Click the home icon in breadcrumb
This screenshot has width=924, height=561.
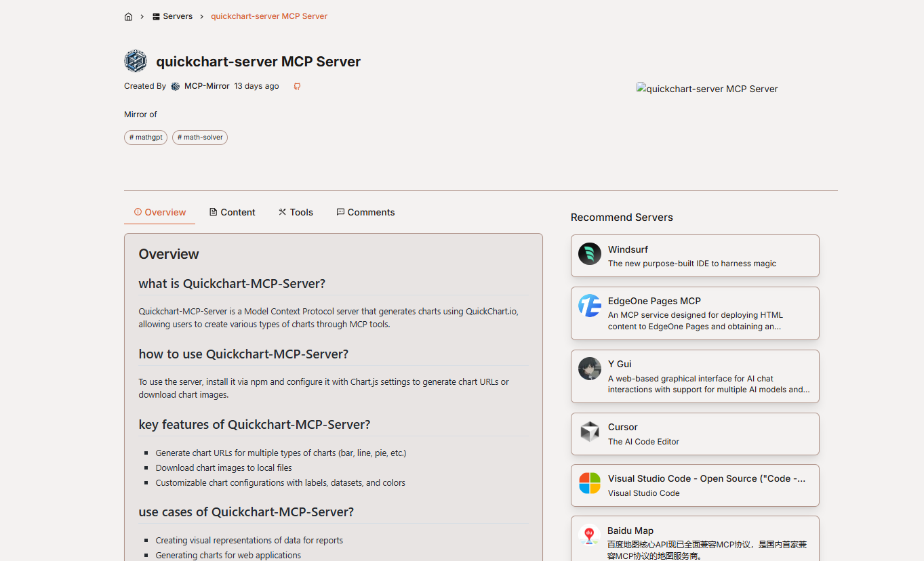128,16
